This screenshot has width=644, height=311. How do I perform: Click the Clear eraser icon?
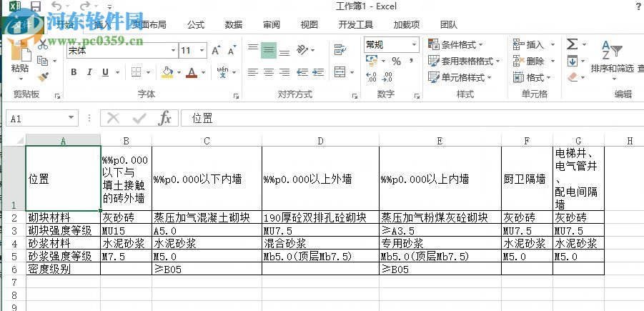[x=573, y=76]
